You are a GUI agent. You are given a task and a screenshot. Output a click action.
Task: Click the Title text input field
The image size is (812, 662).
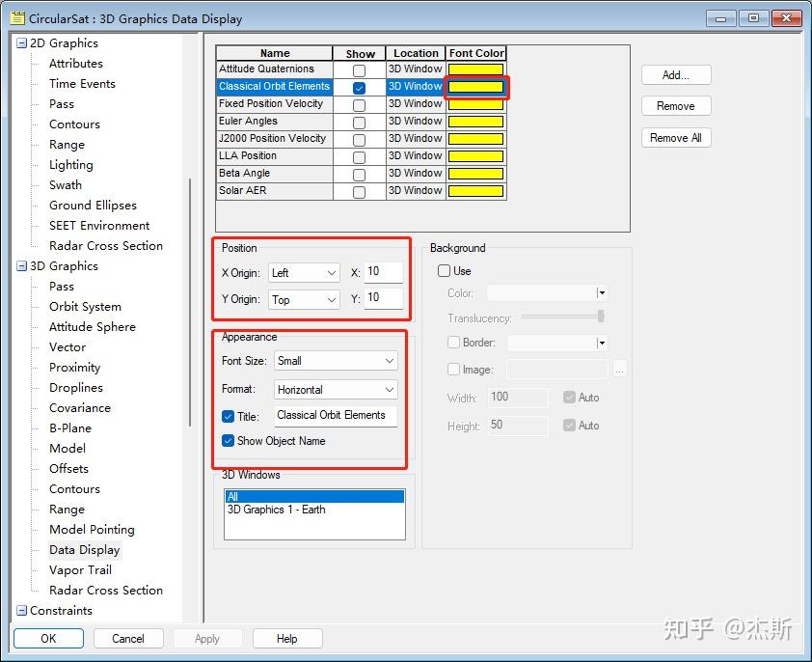(x=336, y=416)
